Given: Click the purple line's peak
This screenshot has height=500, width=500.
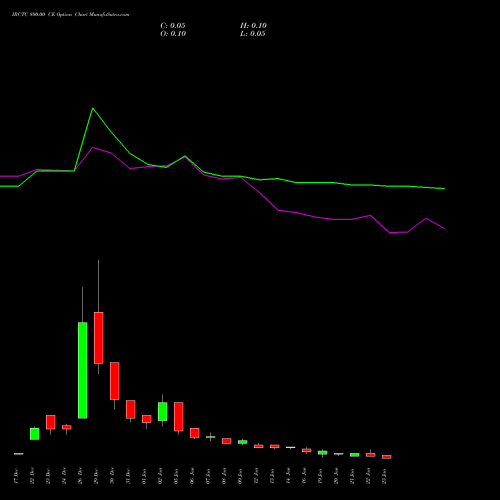Looking at the screenshot, I should pos(93,147).
